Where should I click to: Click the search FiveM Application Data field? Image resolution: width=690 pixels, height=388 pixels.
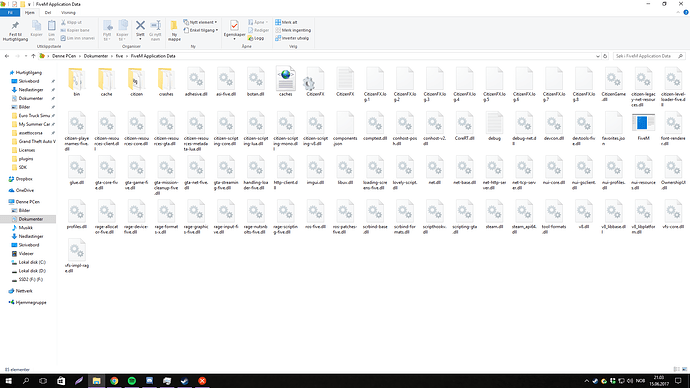click(x=649, y=56)
